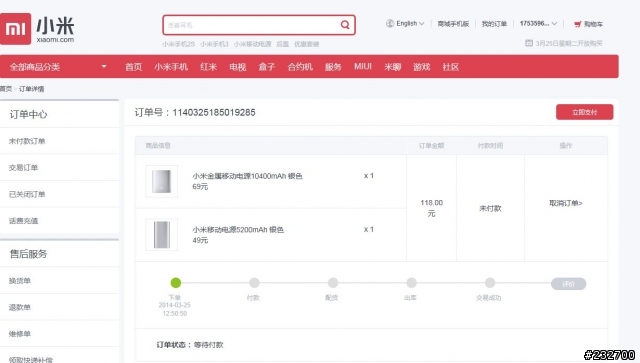The image size is (640, 363).
Task: Open 换货单 in sidebar
Action: tap(20, 281)
